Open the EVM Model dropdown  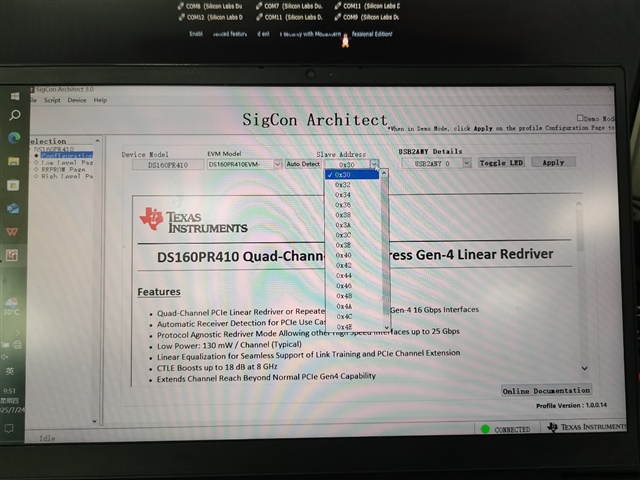(x=278, y=164)
